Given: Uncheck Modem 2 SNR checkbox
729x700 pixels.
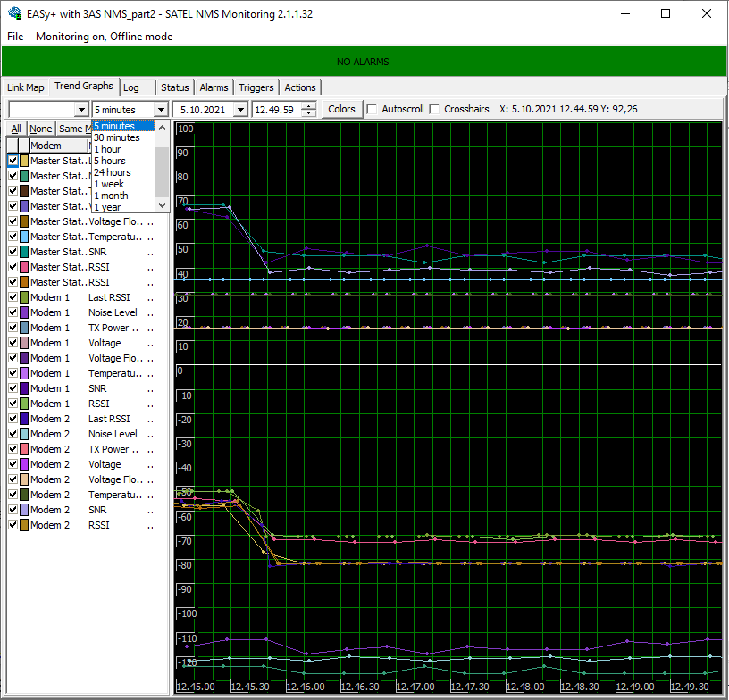Looking at the screenshot, I should [13, 510].
